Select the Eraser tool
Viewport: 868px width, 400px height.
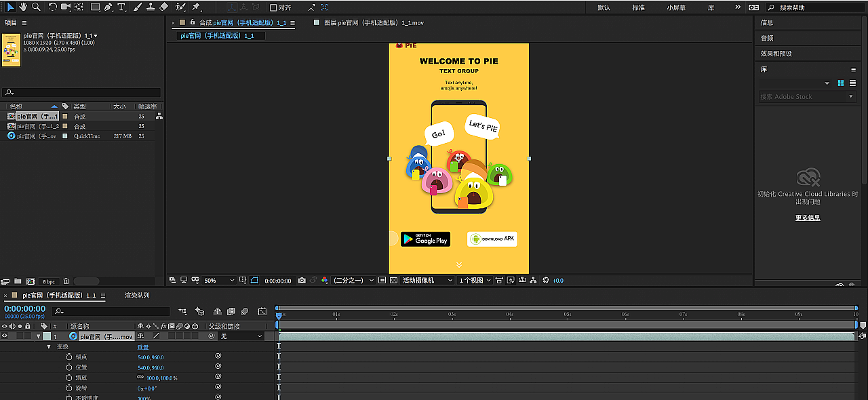[x=163, y=7]
